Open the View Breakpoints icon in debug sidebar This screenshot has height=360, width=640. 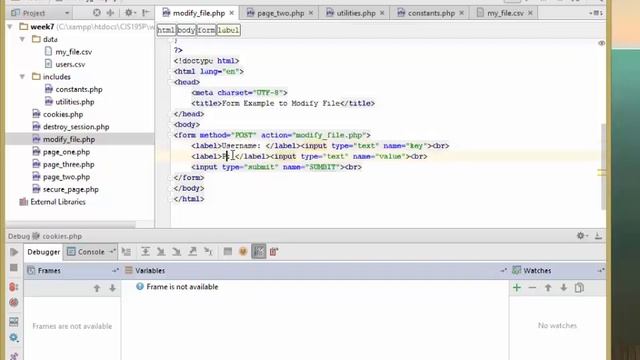coord(13,287)
